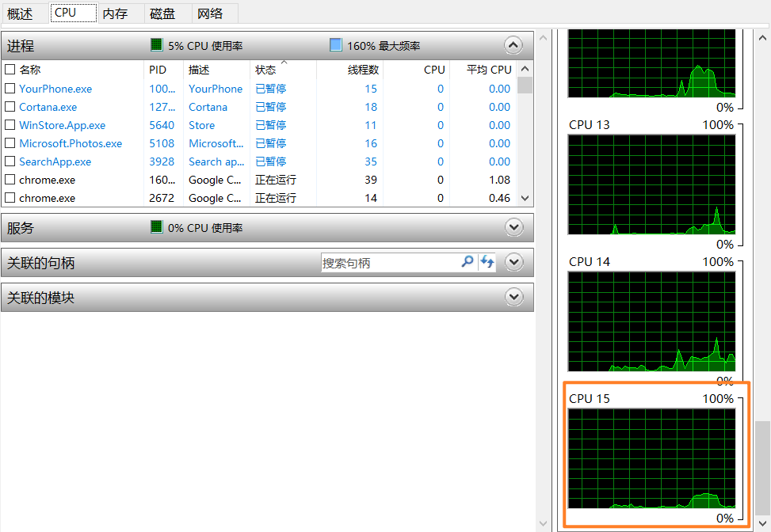Check the Microsoft.Photos.exe checkbox

point(10,143)
